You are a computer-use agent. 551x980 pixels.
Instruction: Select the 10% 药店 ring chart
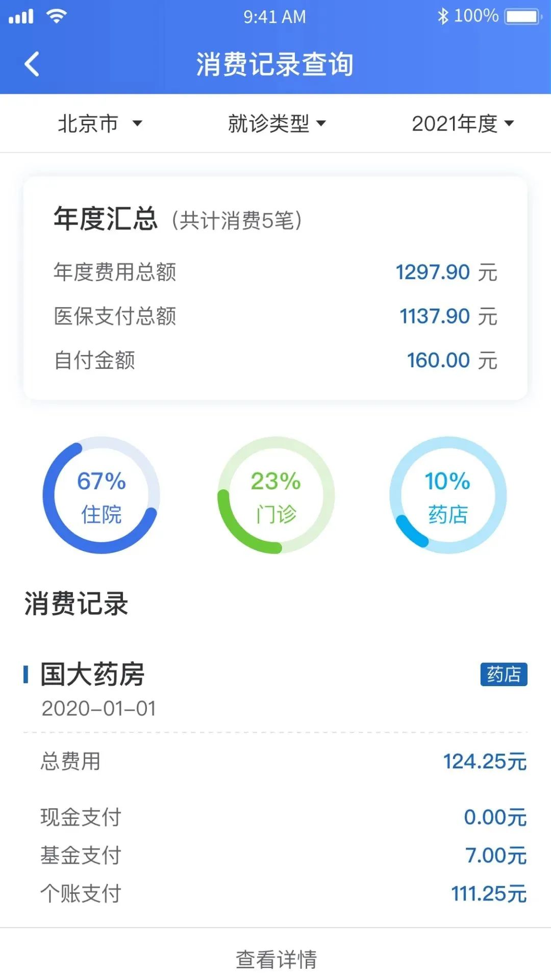tap(448, 495)
